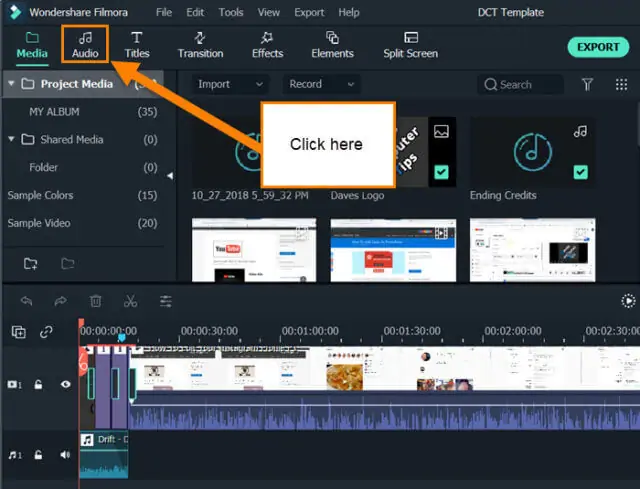640x489 pixels.
Task: Open the Export menu
Action: (309, 12)
